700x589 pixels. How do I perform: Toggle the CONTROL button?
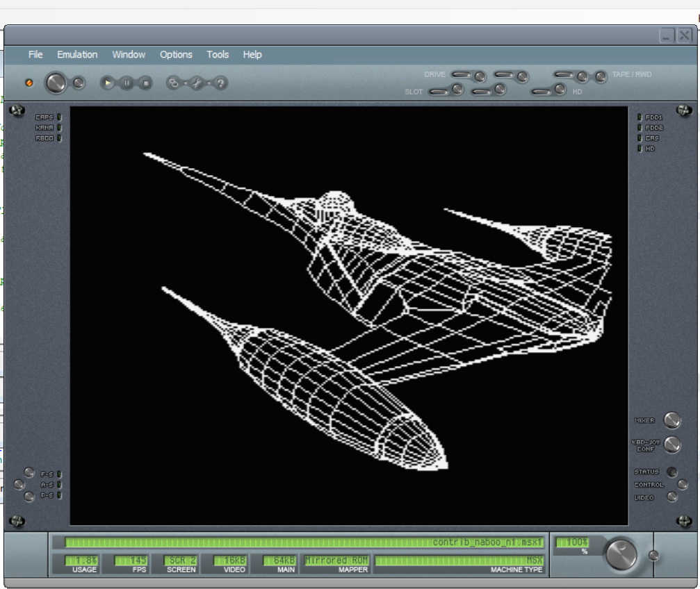click(683, 485)
